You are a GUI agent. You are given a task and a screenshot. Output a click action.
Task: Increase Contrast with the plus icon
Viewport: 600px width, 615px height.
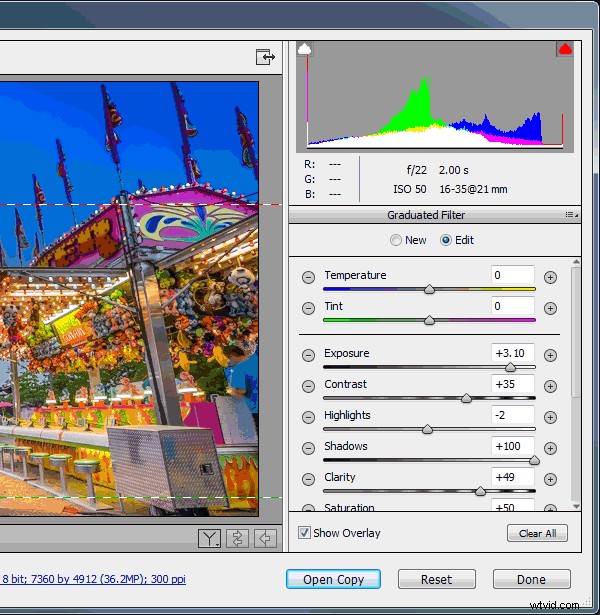coord(550,386)
